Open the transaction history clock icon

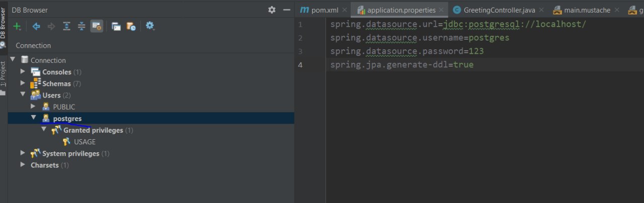pos(131,26)
